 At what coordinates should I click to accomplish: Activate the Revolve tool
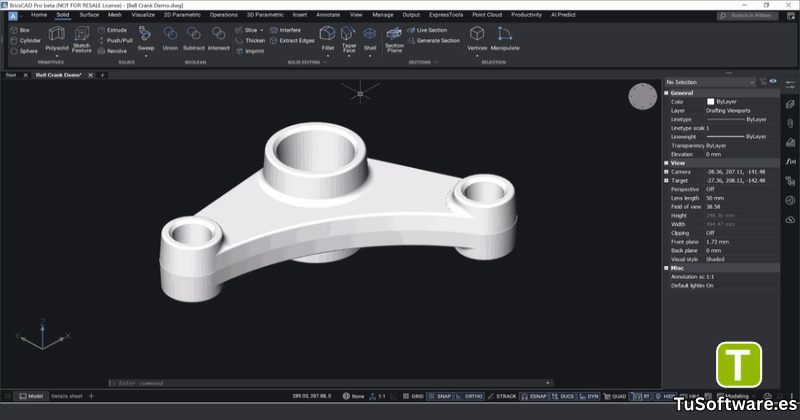point(112,51)
